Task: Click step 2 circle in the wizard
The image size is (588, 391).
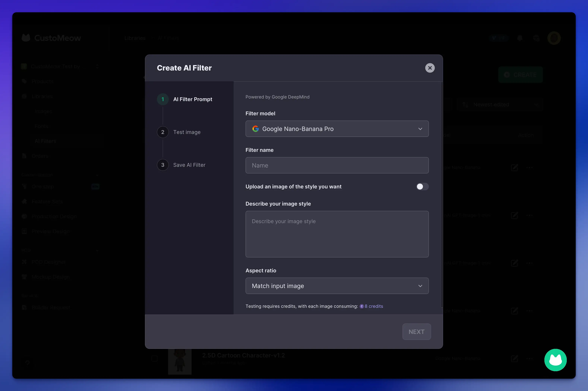Action: pyautogui.click(x=163, y=132)
